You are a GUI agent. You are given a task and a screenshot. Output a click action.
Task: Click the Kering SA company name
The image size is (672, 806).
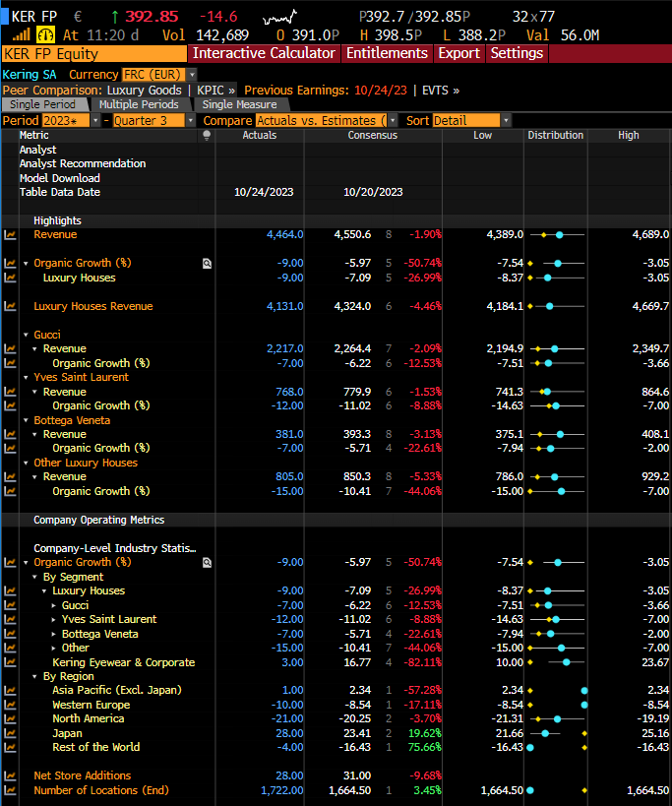click(30, 75)
